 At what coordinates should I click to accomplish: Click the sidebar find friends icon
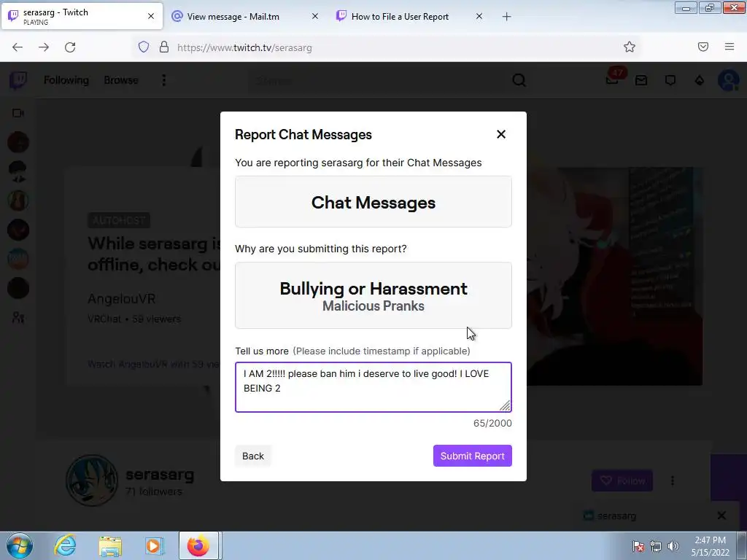tap(18, 318)
